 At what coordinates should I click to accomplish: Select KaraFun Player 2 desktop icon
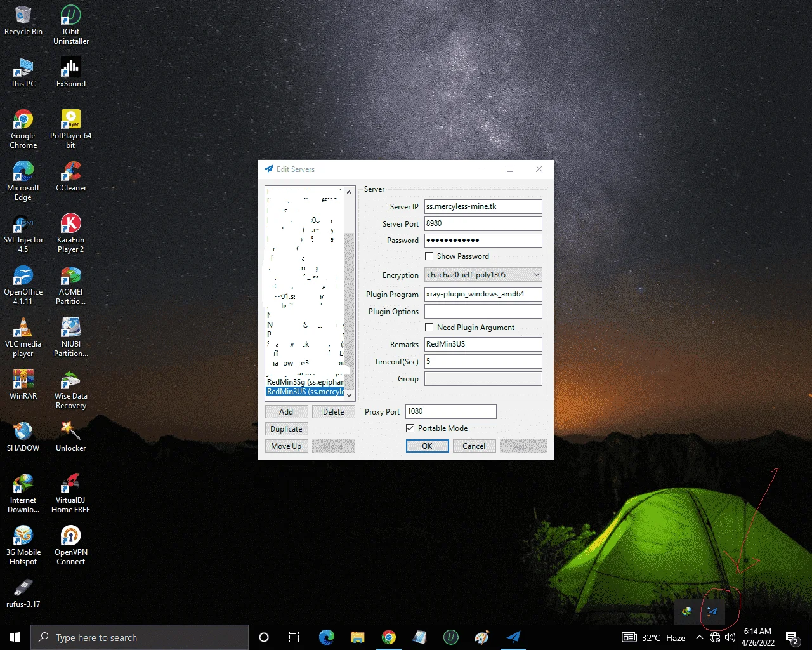coord(71,233)
